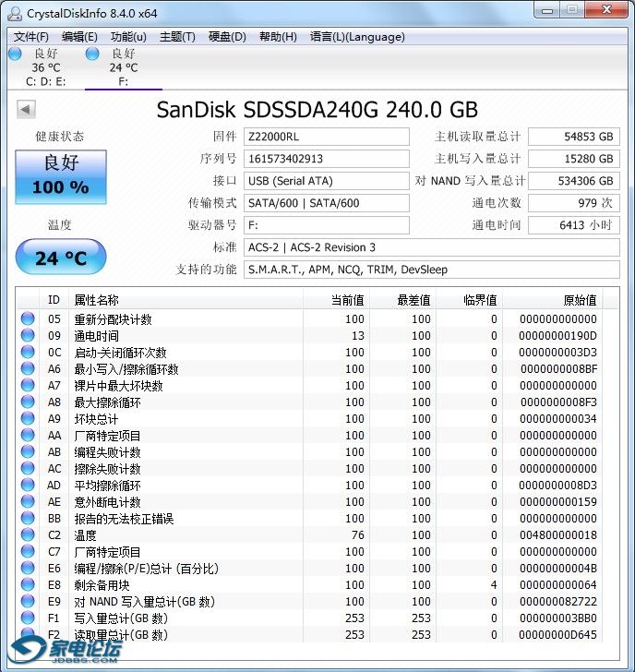Click NAND writes value 534306 GB
635x672 pixels.
click(574, 181)
